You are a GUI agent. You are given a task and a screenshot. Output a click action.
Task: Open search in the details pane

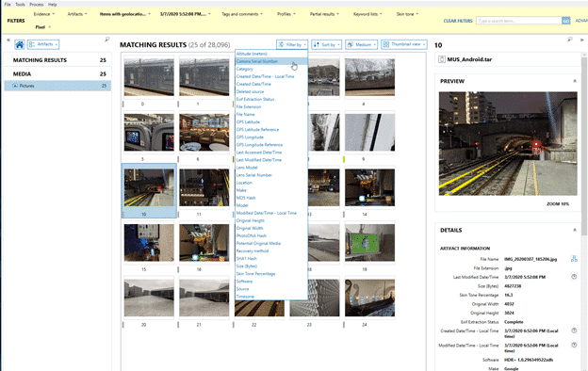569,40
